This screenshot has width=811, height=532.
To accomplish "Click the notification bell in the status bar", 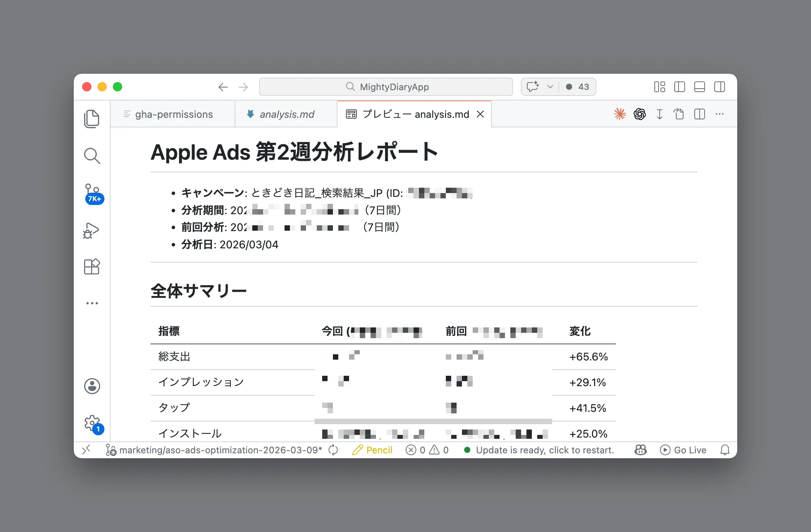I will pyautogui.click(x=725, y=450).
